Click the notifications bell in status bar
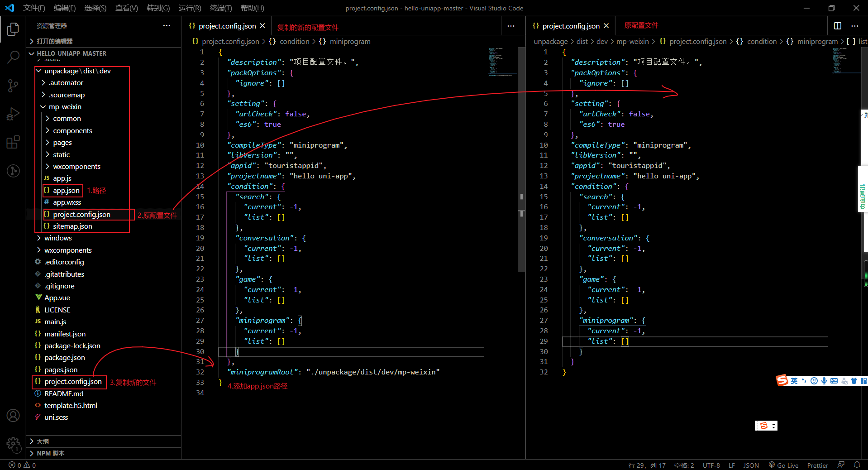The height and width of the screenshot is (470, 868). click(x=857, y=465)
